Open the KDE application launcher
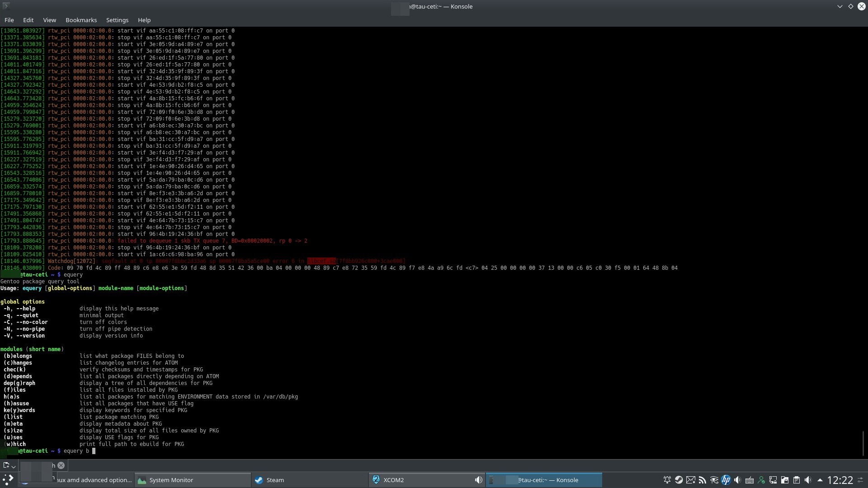 click(x=8, y=480)
